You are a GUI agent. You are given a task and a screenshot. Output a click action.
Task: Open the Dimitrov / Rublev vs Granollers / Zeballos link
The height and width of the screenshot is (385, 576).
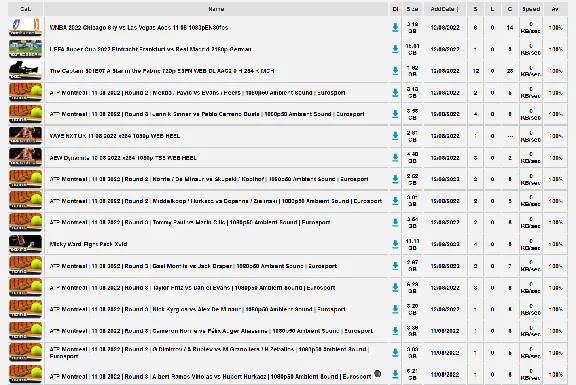[x=209, y=353]
